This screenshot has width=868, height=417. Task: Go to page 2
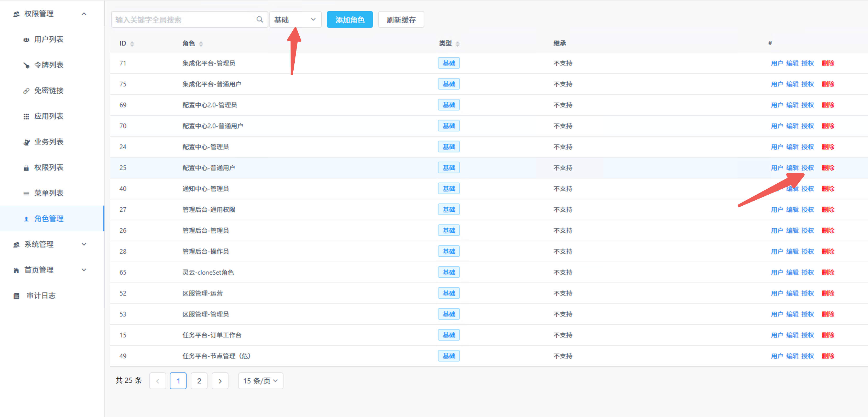tap(199, 381)
